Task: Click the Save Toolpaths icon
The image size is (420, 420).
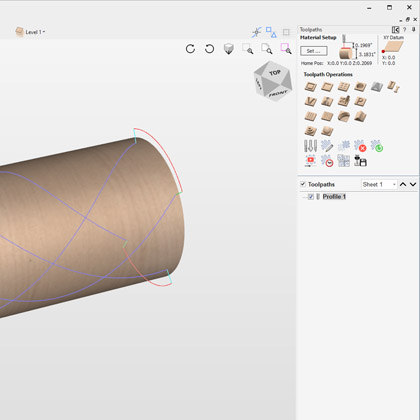Action: click(x=360, y=161)
